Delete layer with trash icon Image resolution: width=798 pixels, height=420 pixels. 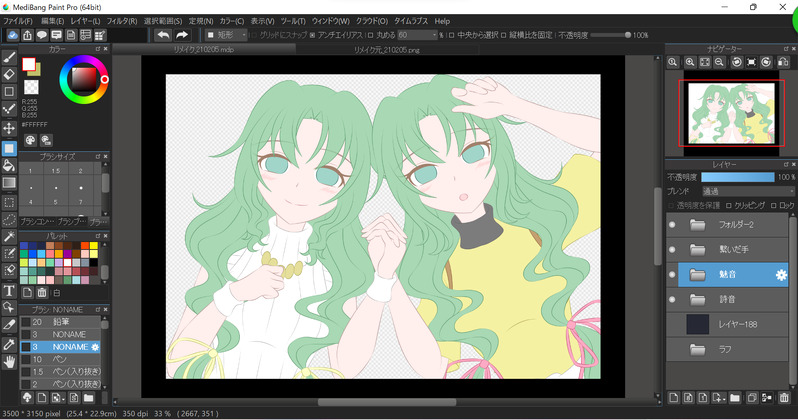(x=784, y=398)
